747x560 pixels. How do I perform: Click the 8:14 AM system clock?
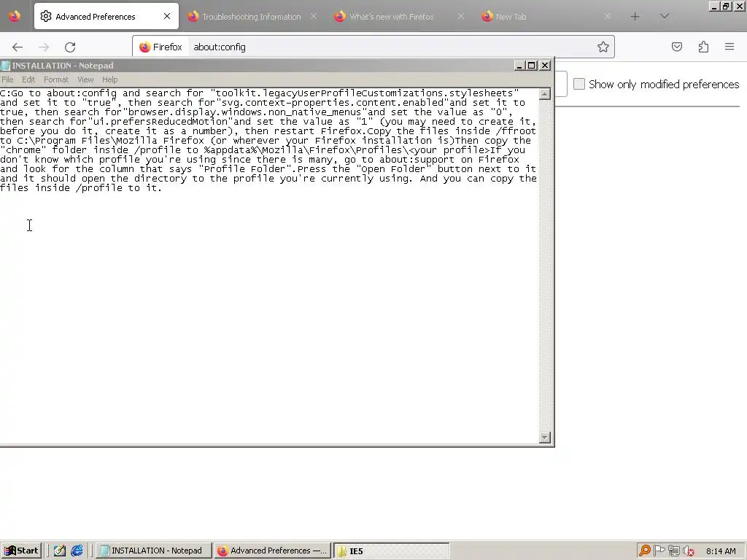tap(721, 551)
